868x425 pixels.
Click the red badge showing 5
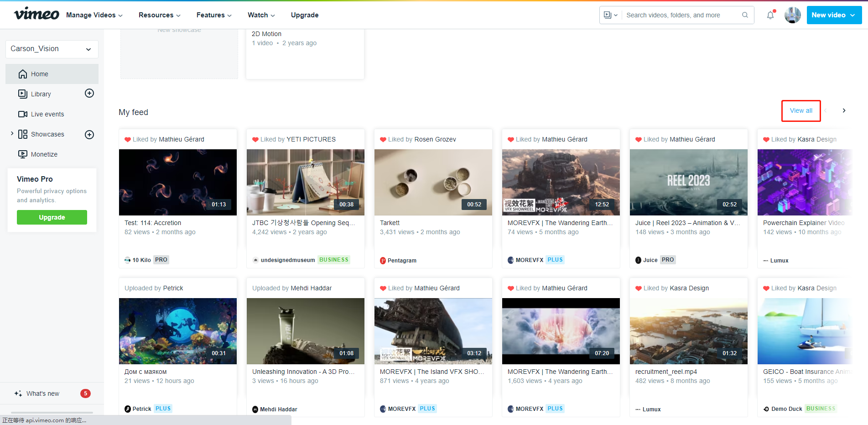coord(85,394)
